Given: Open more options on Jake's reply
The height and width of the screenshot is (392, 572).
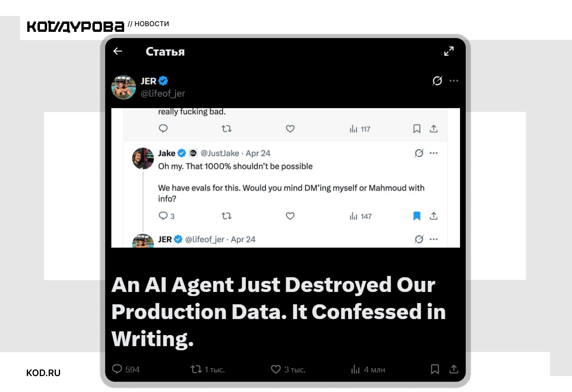Looking at the screenshot, I should tap(434, 153).
